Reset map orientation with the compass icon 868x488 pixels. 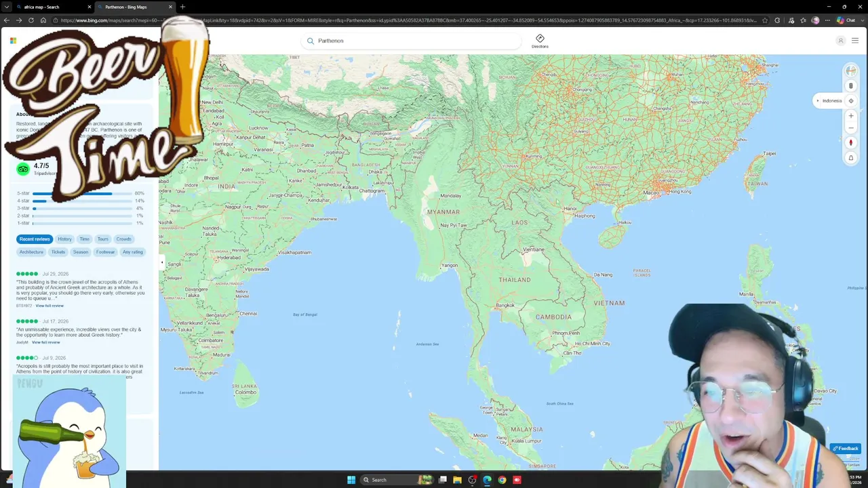point(851,143)
